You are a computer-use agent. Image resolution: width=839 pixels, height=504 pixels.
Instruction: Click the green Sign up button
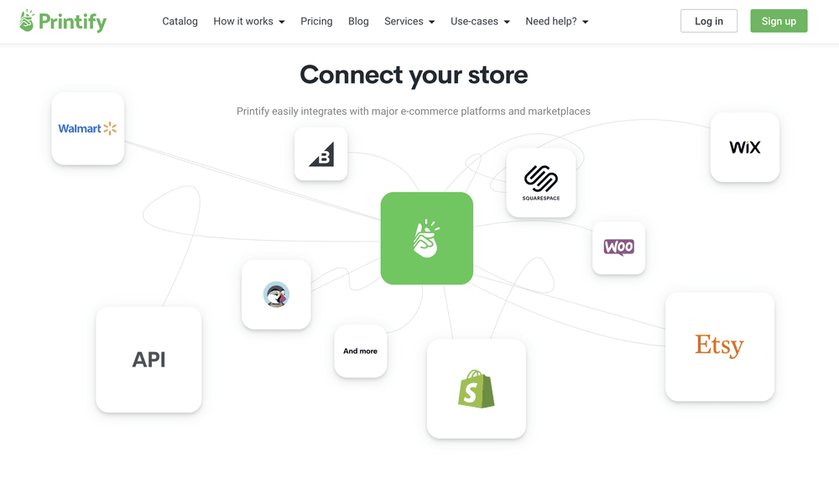779,21
